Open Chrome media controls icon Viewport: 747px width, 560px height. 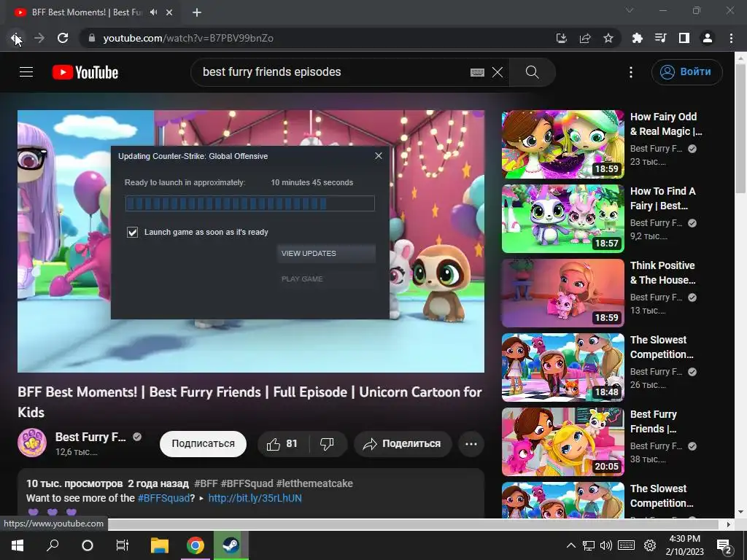pos(660,38)
